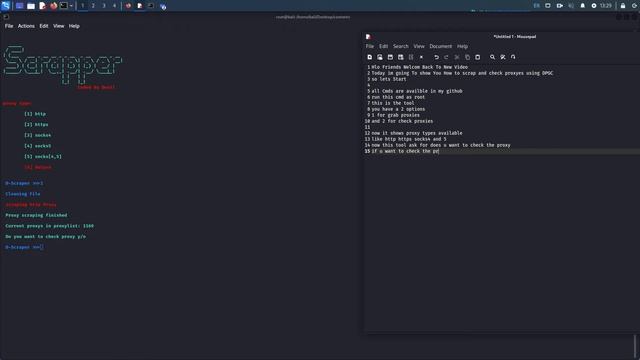640x360 pixels.
Task: Open Find and Replace icon in Mousepad
Action: point(503,57)
